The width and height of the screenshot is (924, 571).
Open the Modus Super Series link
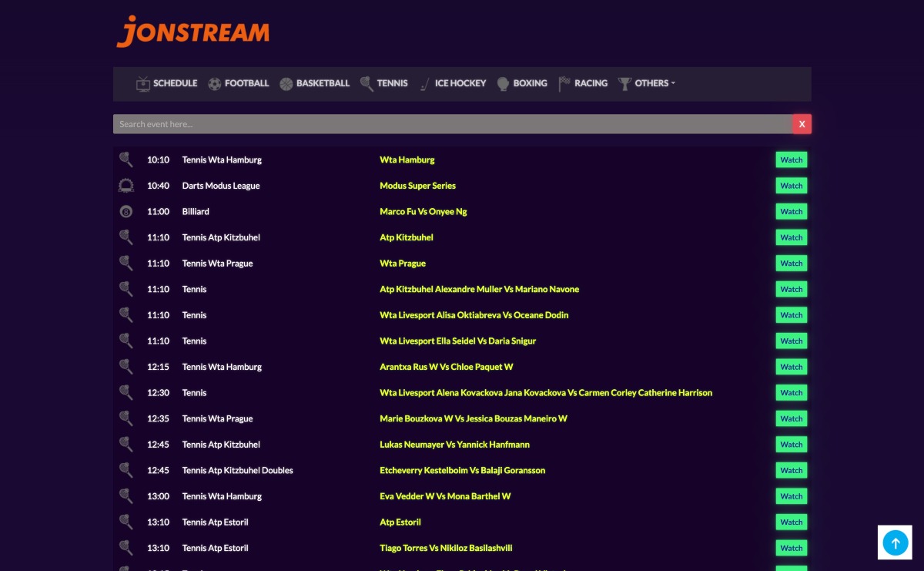[417, 186]
